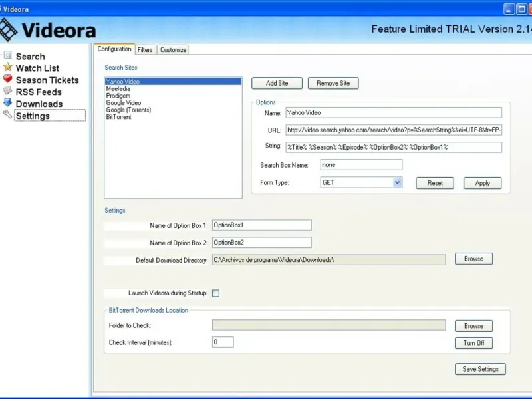
Task: Expand the Form Type dropdown
Action: point(397,182)
